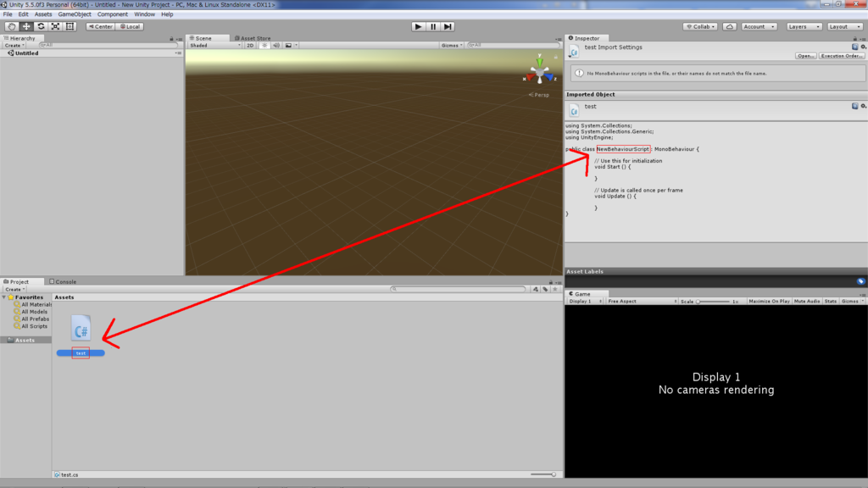Lock the Inspector panel
The width and height of the screenshot is (868, 488).
click(x=854, y=39)
